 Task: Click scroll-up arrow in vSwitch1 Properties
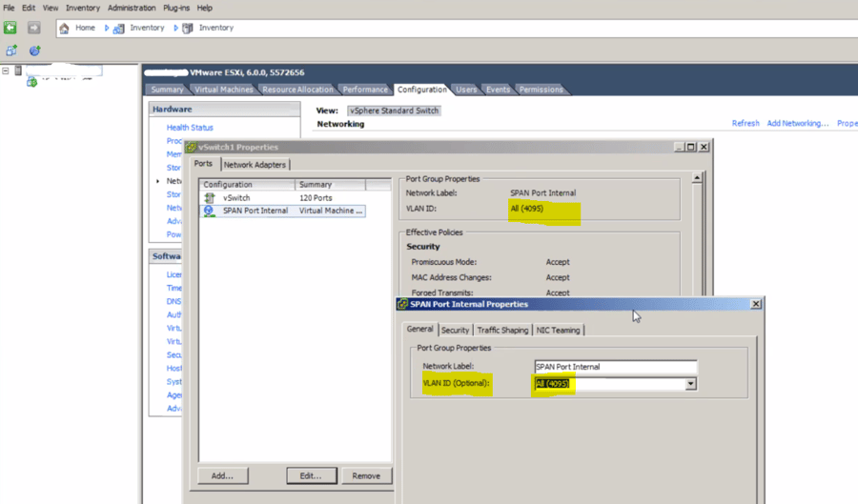pos(697,177)
